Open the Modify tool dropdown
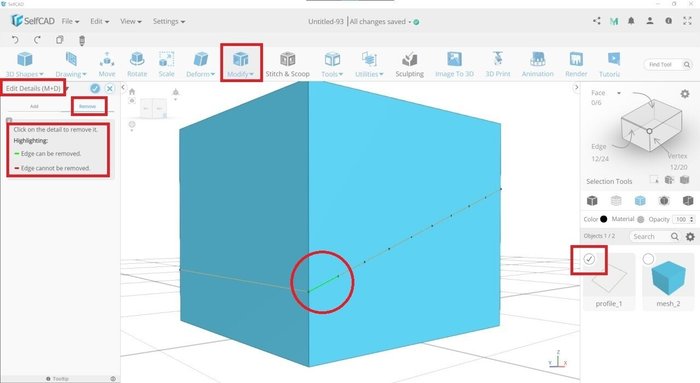Viewport: 700px width, 383px height. pyautogui.click(x=241, y=65)
